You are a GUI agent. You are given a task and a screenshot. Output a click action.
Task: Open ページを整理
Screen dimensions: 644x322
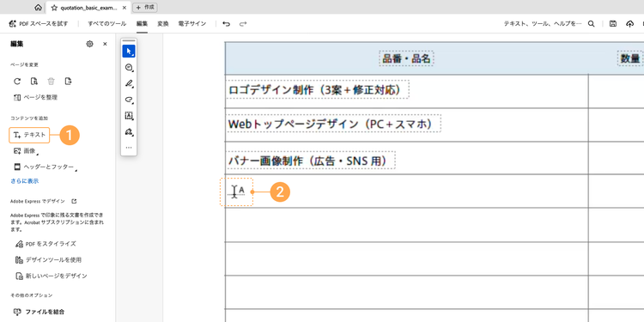[36, 97]
